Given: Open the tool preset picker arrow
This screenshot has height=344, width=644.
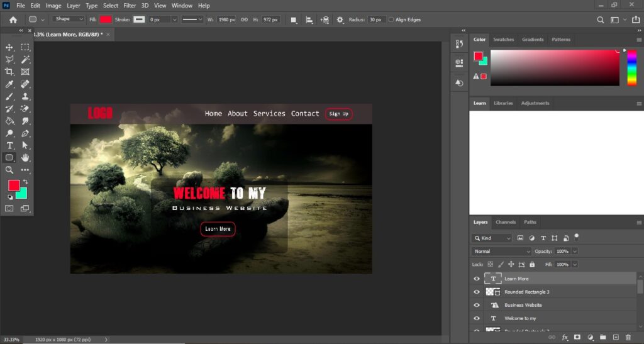Looking at the screenshot, I should click(x=42, y=19).
